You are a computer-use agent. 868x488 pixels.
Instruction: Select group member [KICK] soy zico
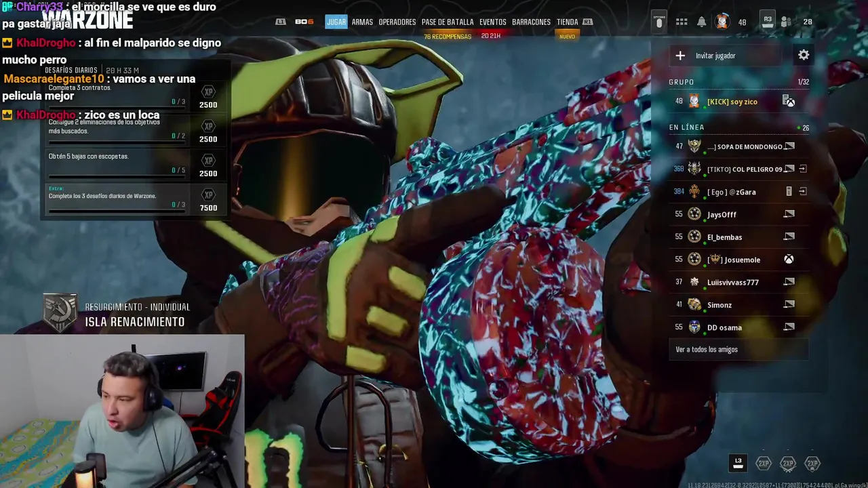pos(739,102)
